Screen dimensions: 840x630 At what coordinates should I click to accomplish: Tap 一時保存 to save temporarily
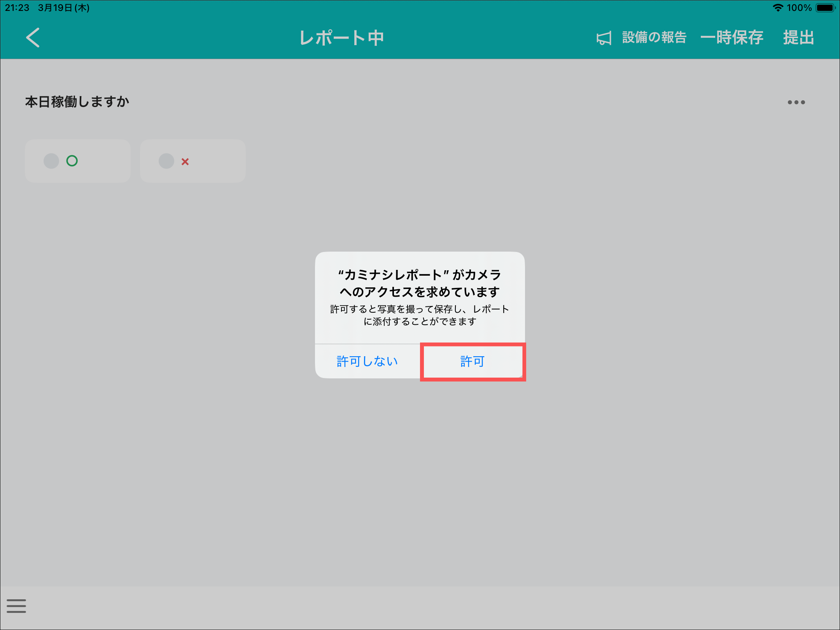(731, 38)
